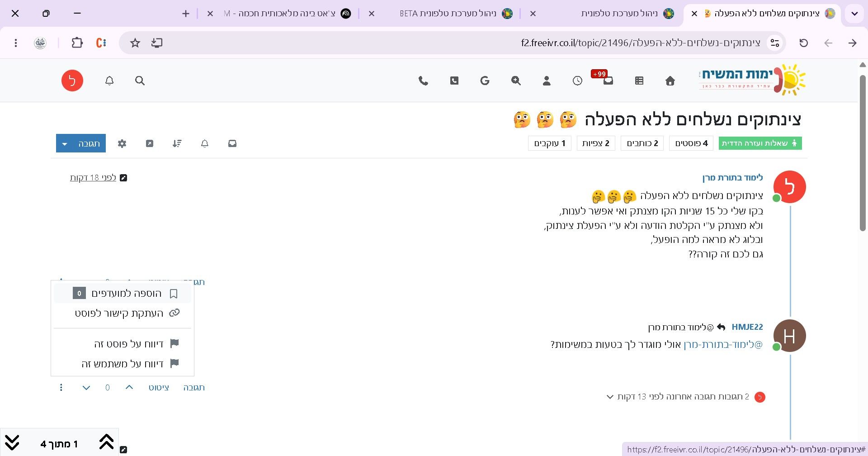Click the ציטוט quote link

point(159,387)
